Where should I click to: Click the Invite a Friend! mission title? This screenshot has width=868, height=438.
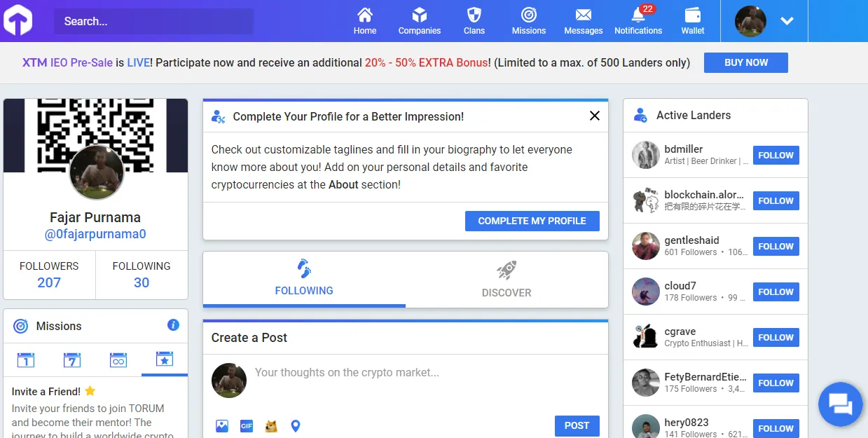pyautogui.click(x=46, y=392)
